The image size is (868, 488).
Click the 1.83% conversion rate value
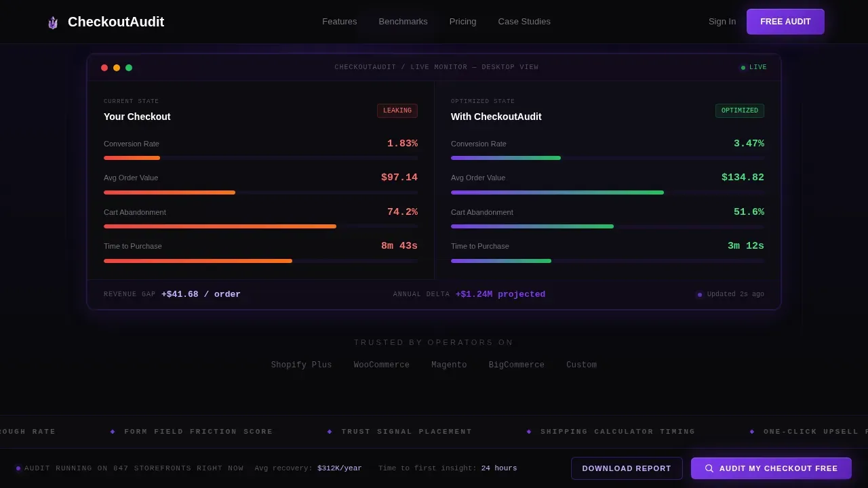click(402, 144)
